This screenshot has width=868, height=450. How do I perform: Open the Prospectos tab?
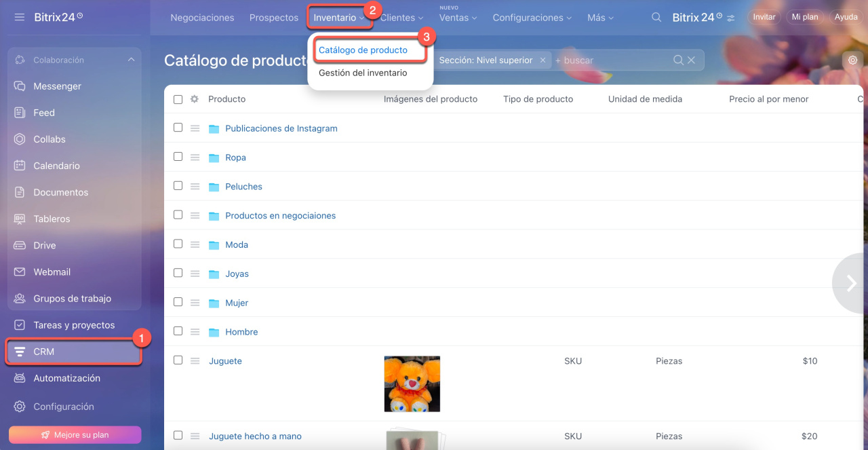[x=274, y=18]
